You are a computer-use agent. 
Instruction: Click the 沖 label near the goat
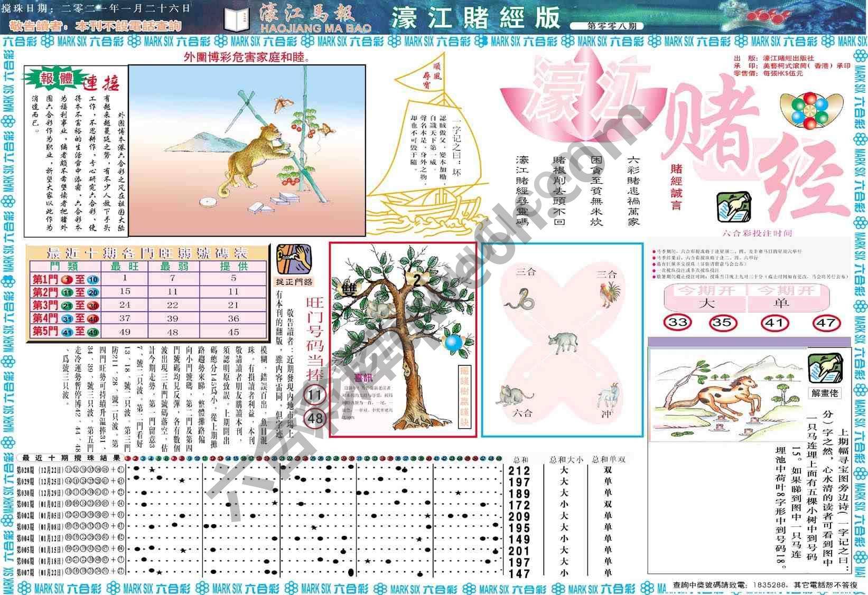tap(606, 414)
